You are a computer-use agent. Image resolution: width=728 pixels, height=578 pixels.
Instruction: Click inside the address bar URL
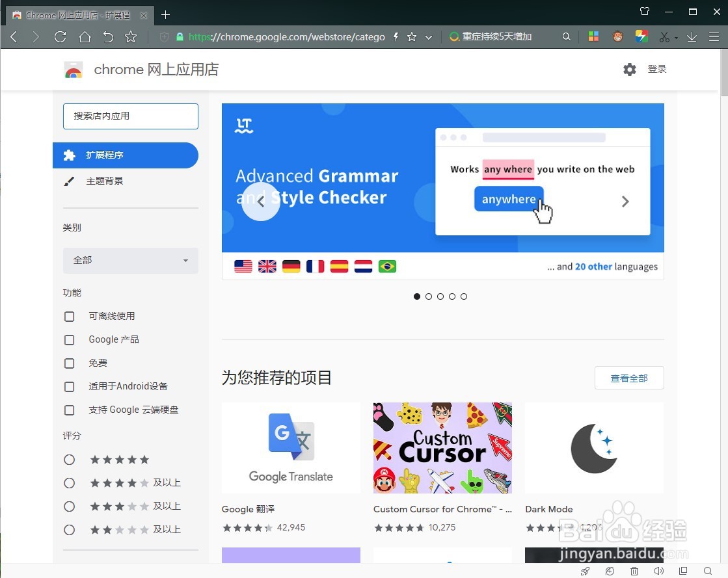tap(287, 36)
